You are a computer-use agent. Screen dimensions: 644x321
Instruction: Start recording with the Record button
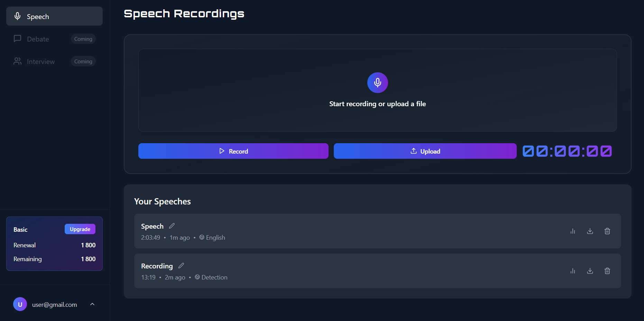click(233, 151)
